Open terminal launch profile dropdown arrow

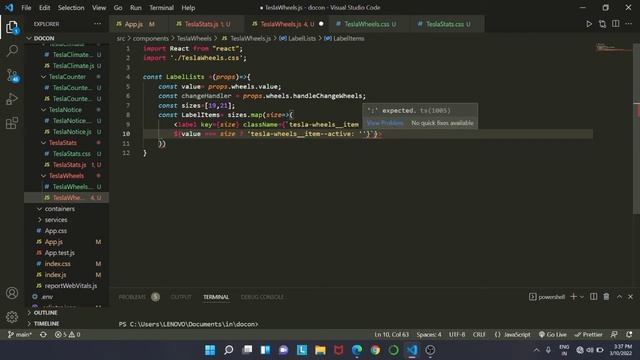coord(582,297)
